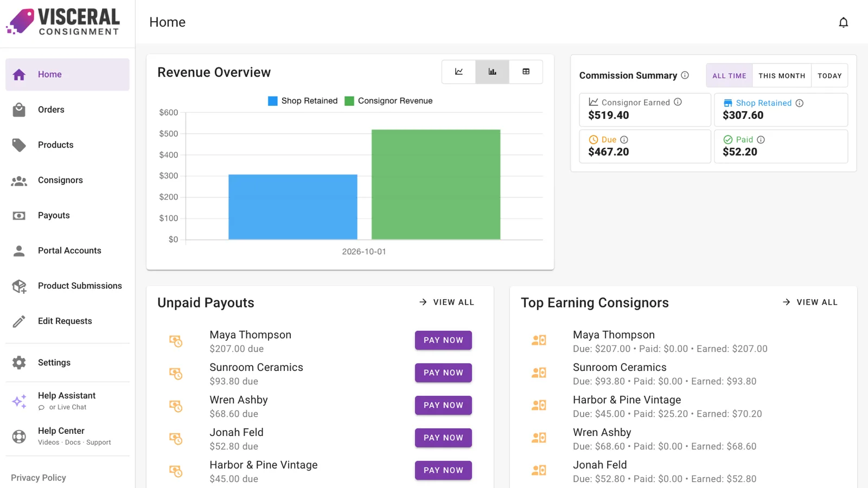This screenshot has height=488, width=868.
Task: Open Help Assistant or Live Chat
Action: pos(67,401)
